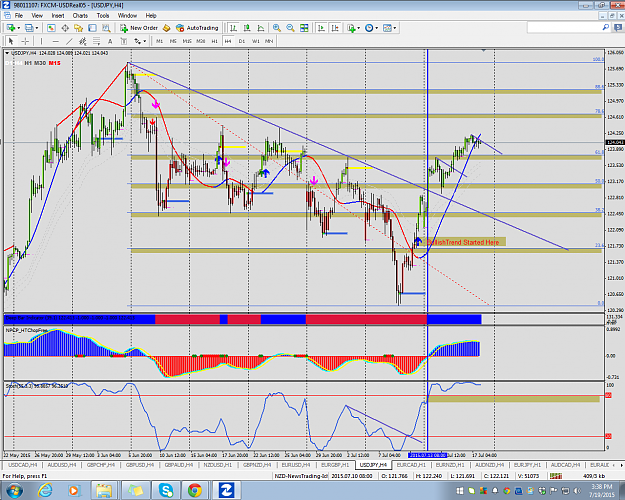Open the Help menu
The width and height of the screenshot is (625, 500).
click(x=151, y=16)
